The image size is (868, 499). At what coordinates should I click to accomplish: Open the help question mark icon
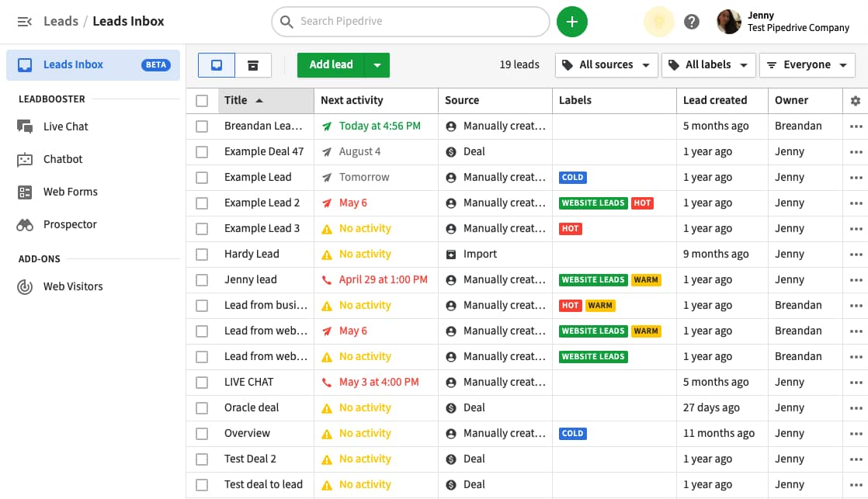tap(692, 22)
